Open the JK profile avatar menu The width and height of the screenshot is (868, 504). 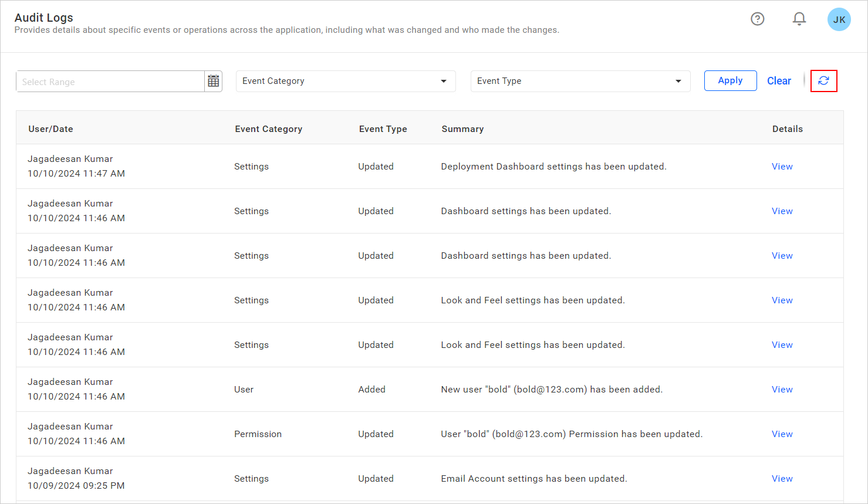[839, 19]
